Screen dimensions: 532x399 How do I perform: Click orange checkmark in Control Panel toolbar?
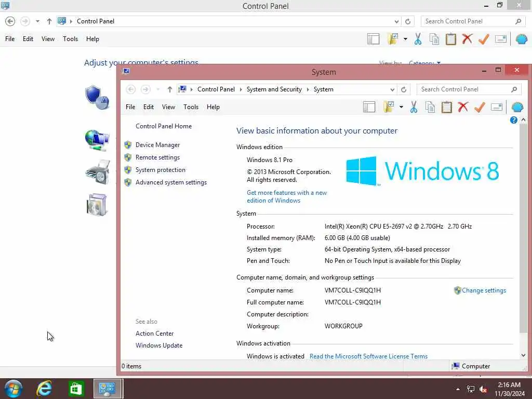484,39
